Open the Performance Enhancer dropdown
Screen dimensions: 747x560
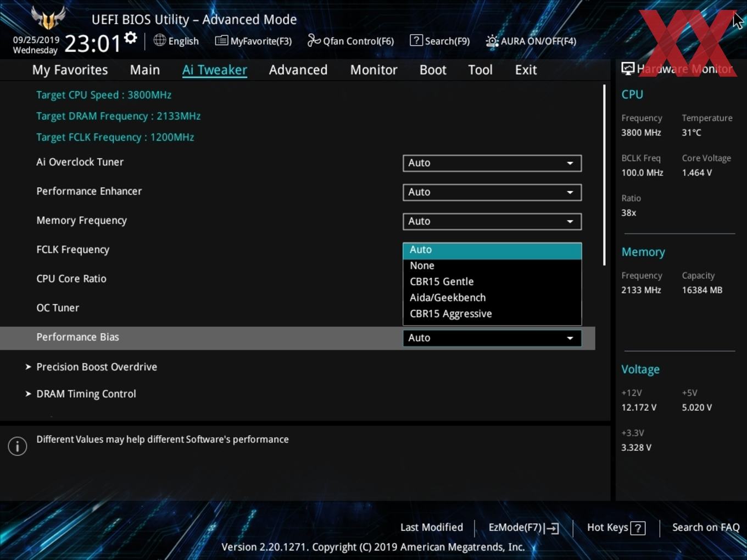pyautogui.click(x=492, y=192)
